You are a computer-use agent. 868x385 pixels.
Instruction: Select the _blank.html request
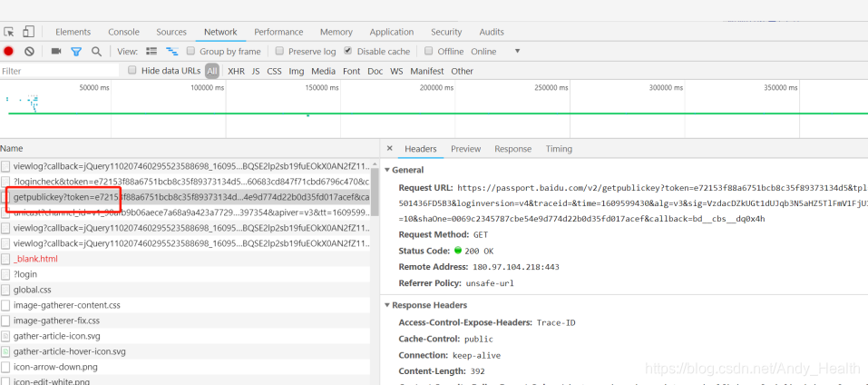click(185, 259)
